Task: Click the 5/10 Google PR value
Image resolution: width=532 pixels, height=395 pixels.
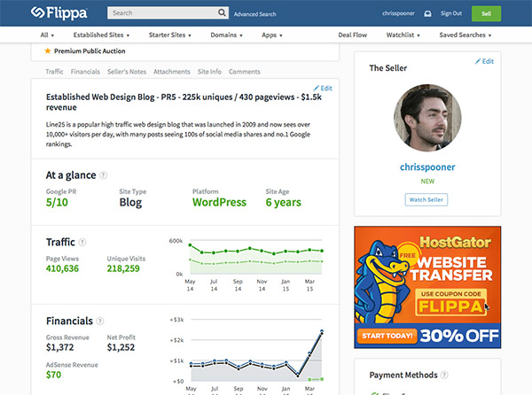Action: click(57, 202)
